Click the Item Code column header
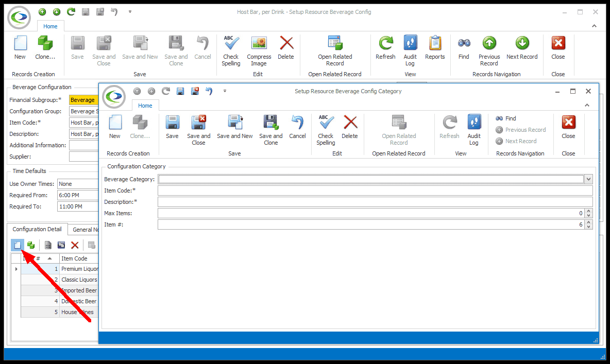 (x=79, y=258)
